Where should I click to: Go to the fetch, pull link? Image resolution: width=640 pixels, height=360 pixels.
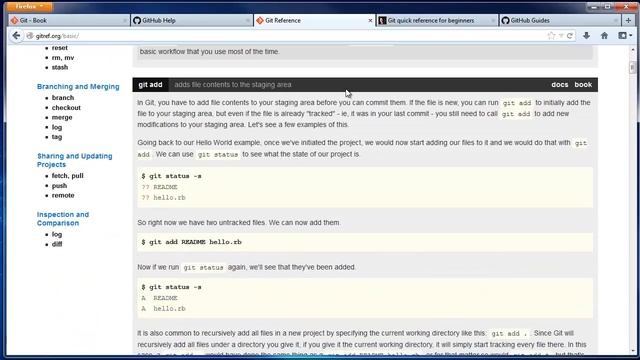(67, 176)
